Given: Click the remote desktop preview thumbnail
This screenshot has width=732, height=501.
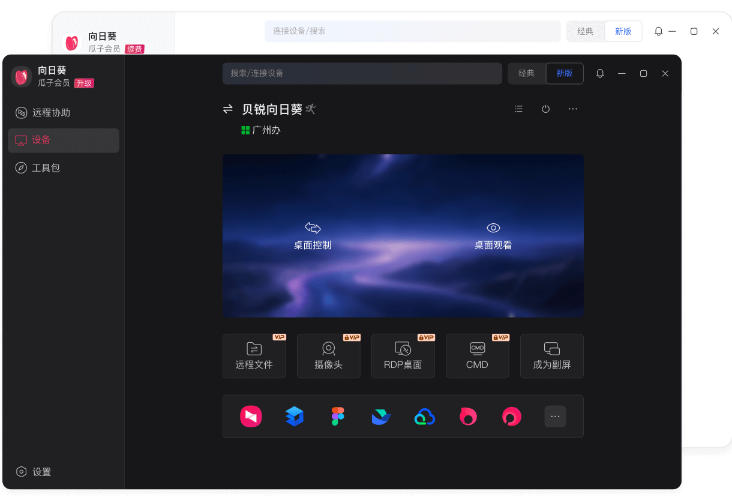Looking at the screenshot, I should [x=403, y=236].
